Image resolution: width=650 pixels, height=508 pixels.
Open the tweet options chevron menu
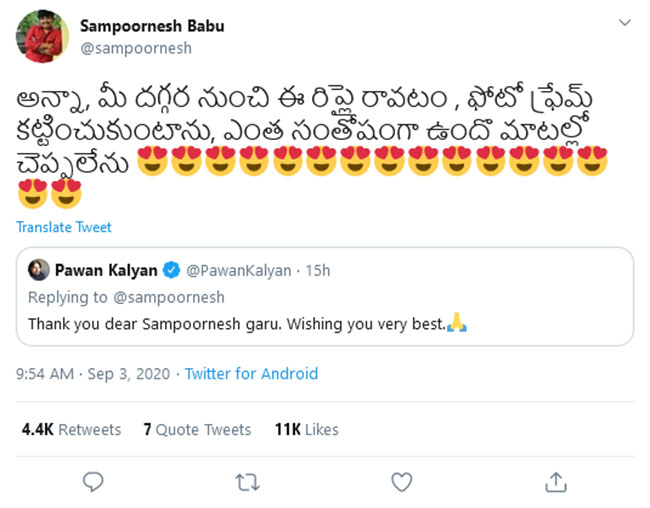[x=624, y=22]
